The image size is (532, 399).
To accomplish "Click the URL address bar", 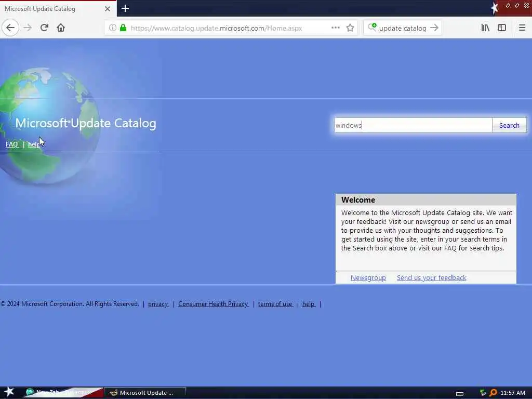I will (x=230, y=28).
